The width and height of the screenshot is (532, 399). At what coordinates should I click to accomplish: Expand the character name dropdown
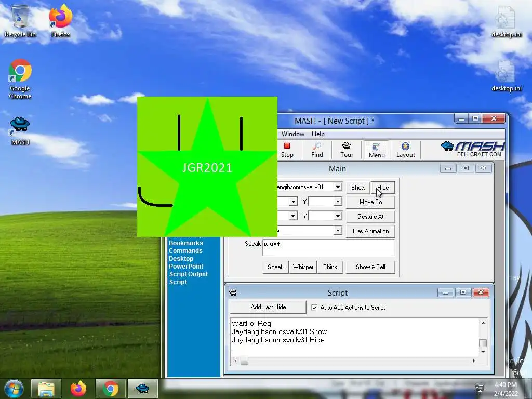tap(338, 187)
